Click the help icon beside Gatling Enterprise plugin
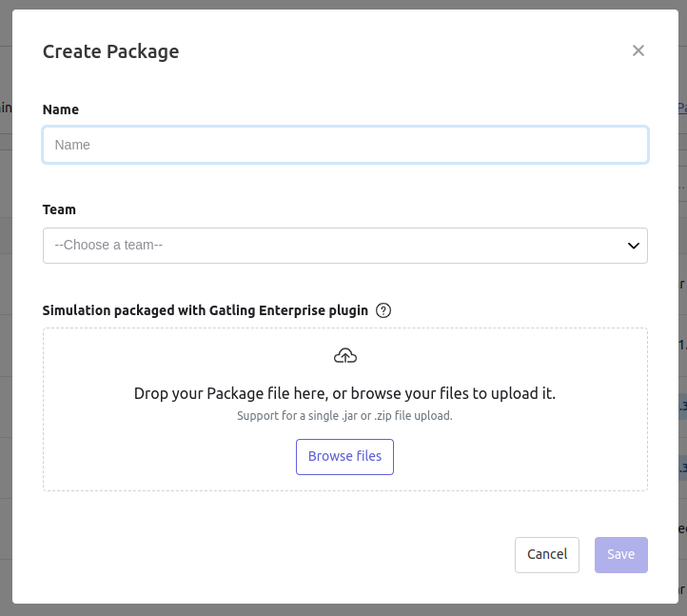 click(383, 310)
